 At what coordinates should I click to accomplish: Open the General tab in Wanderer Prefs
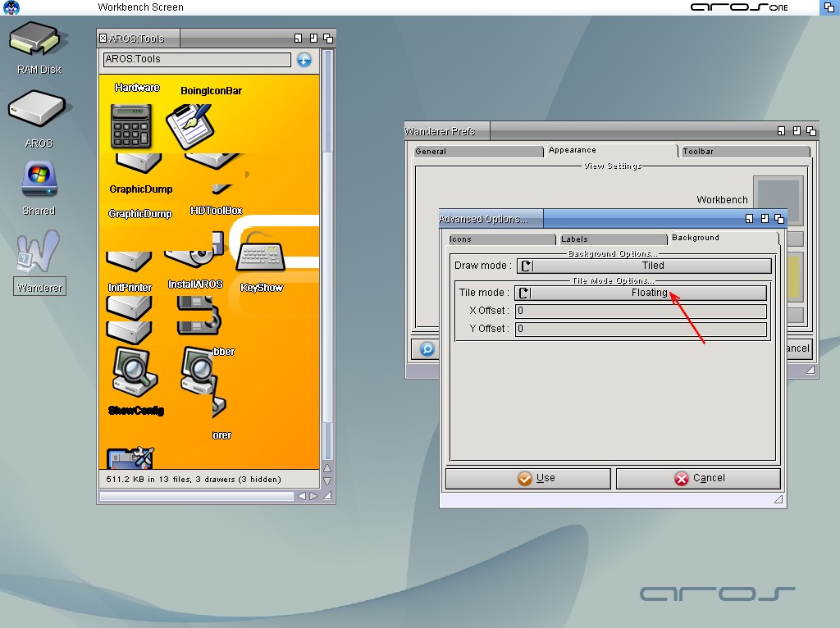477,152
